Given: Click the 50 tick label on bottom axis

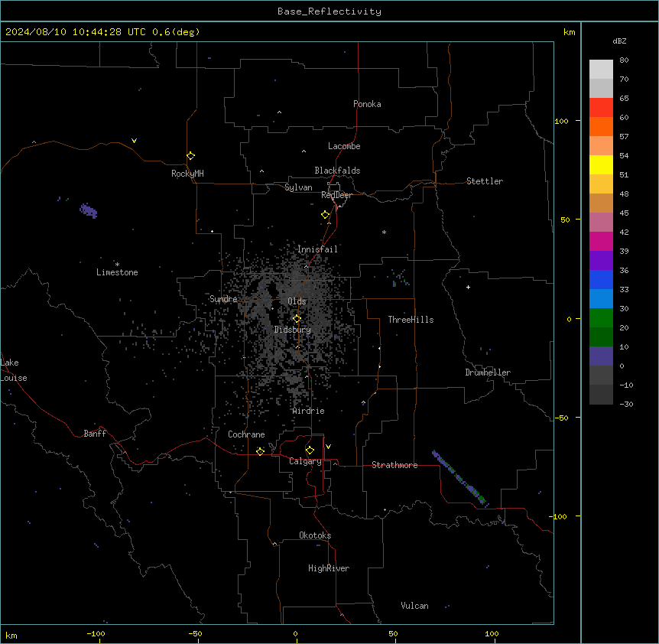Looking at the screenshot, I should 393,634.
